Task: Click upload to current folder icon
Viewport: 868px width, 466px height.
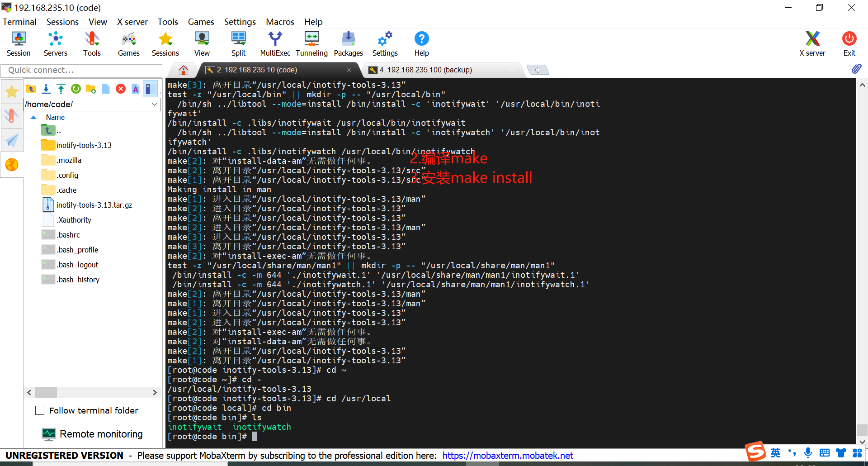Action: tap(61, 89)
